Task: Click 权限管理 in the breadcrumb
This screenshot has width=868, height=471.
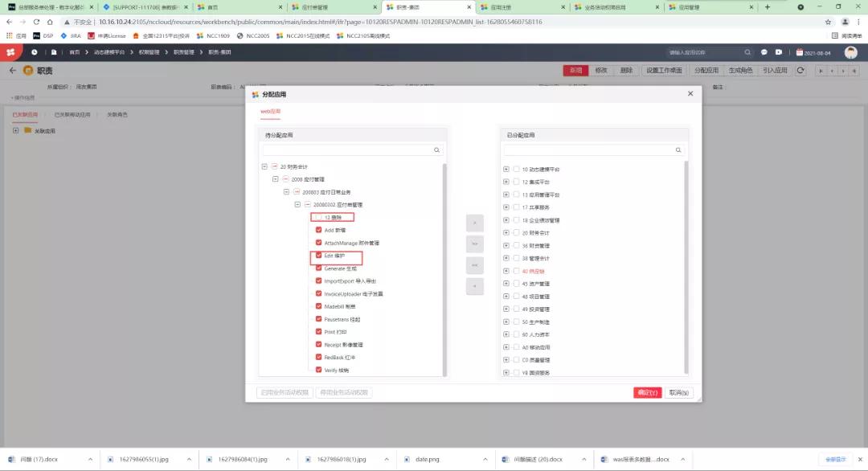Action: [x=149, y=52]
